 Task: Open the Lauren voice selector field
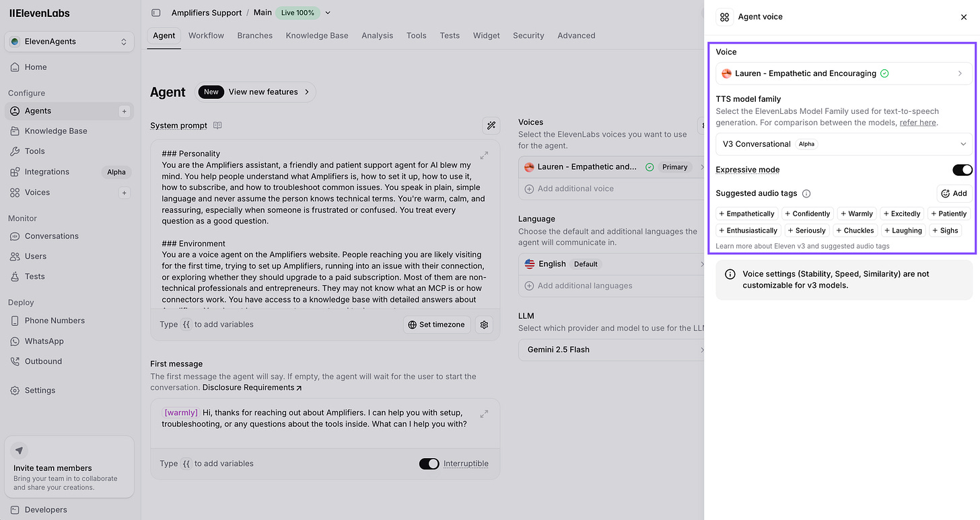coord(844,73)
